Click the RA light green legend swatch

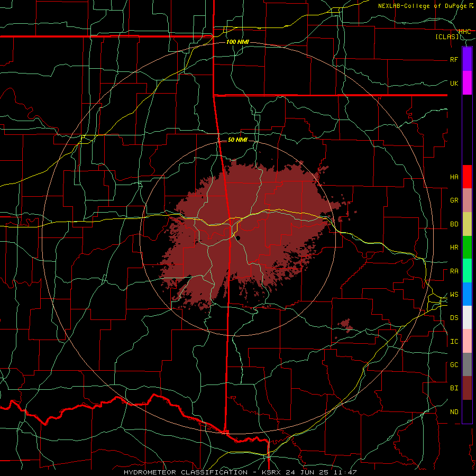[467, 271]
